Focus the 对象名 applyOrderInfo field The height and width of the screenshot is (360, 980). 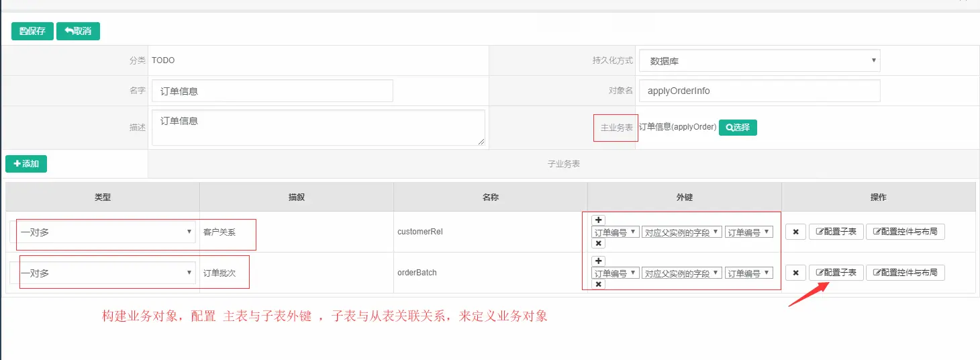pos(759,91)
